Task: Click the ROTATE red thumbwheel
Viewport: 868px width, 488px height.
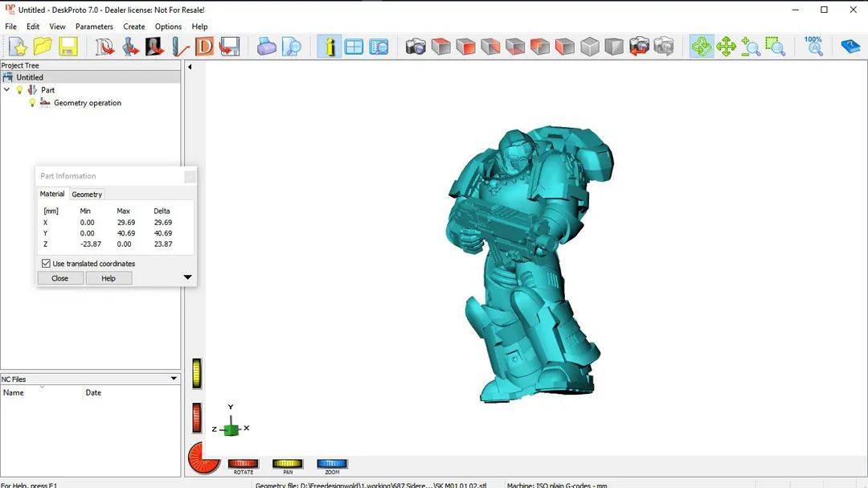Action: pyautogui.click(x=243, y=464)
